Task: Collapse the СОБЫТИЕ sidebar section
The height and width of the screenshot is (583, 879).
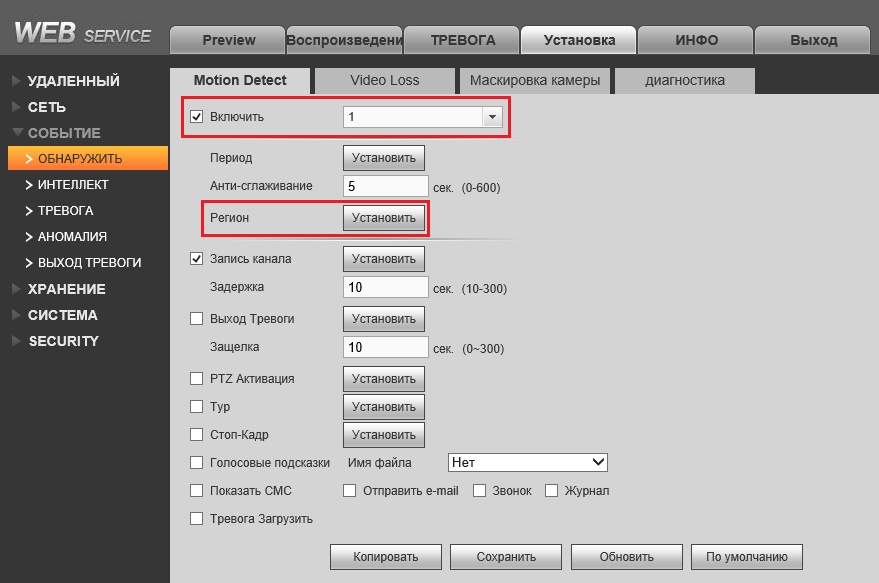Action: tap(63, 133)
